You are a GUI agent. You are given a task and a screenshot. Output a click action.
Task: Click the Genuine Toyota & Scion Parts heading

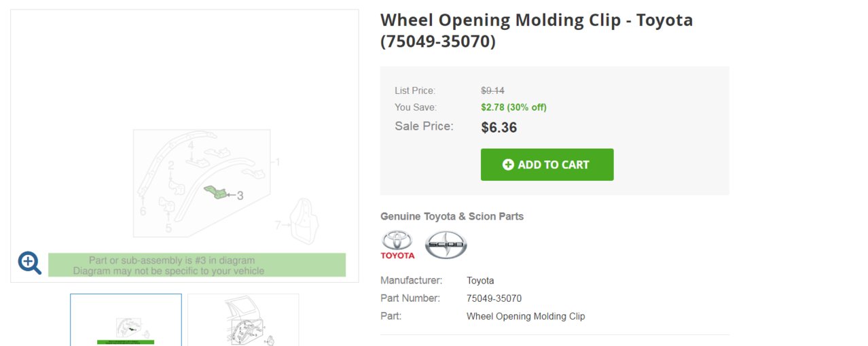(452, 216)
